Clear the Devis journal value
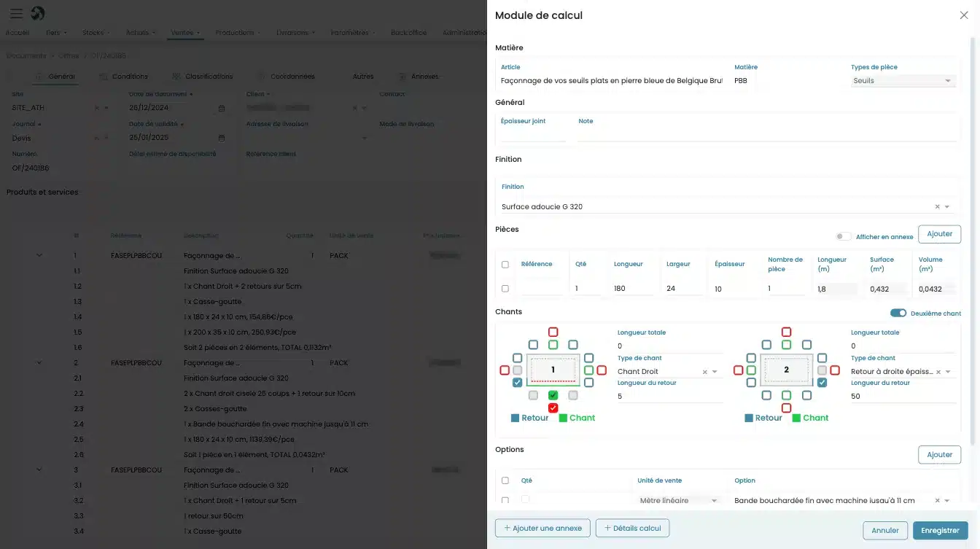 tap(97, 138)
